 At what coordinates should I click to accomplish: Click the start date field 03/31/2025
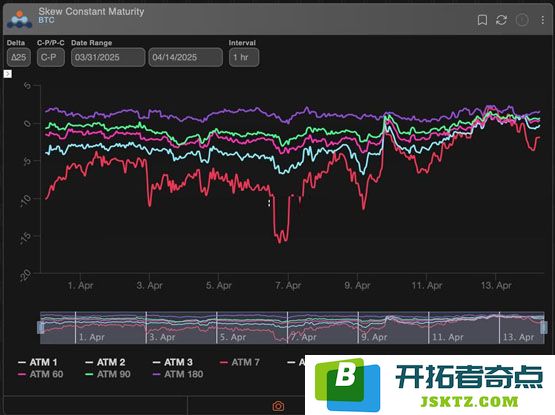point(108,57)
